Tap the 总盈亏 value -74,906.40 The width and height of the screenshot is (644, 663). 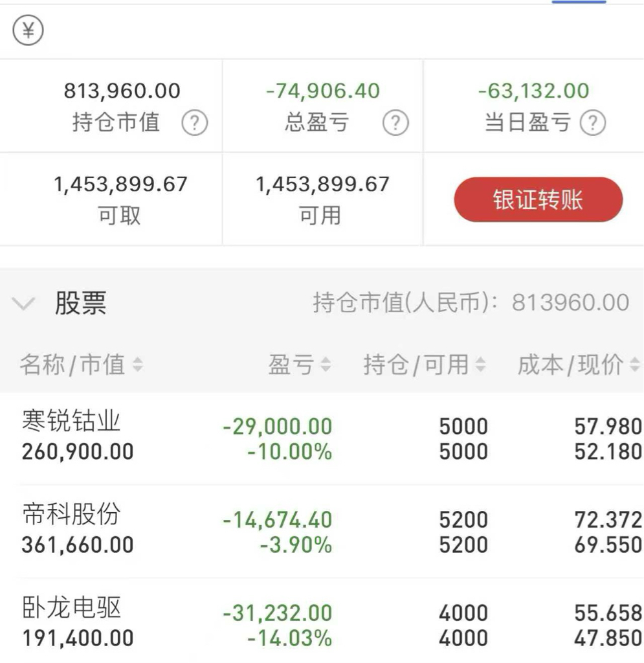[322, 91]
